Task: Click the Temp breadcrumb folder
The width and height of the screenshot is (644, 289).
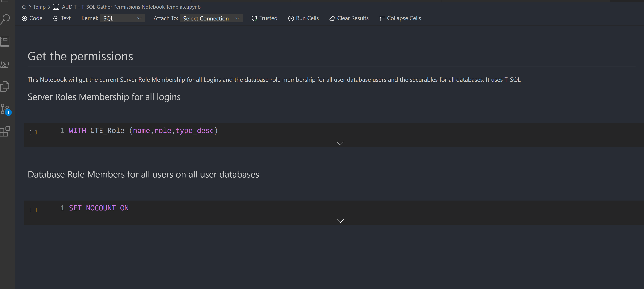Action: pos(39,7)
